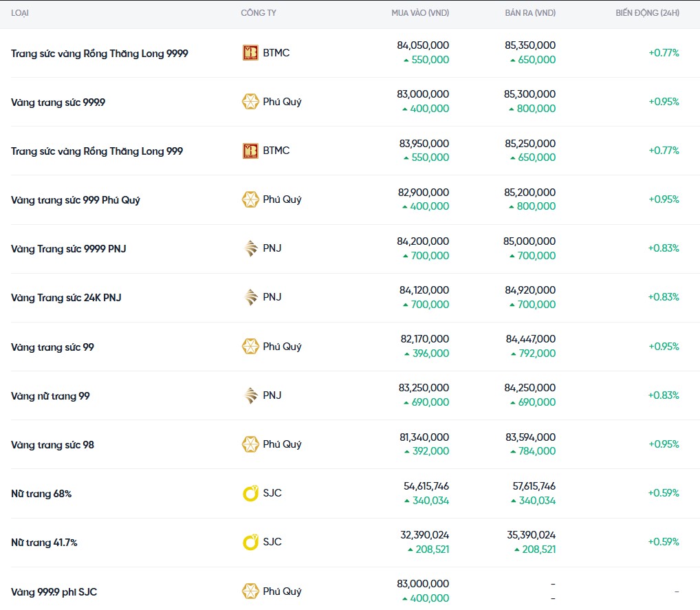Click SJC logo in Nữ trang 68% row
The width and height of the screenshot is (700, 610).
250,493
